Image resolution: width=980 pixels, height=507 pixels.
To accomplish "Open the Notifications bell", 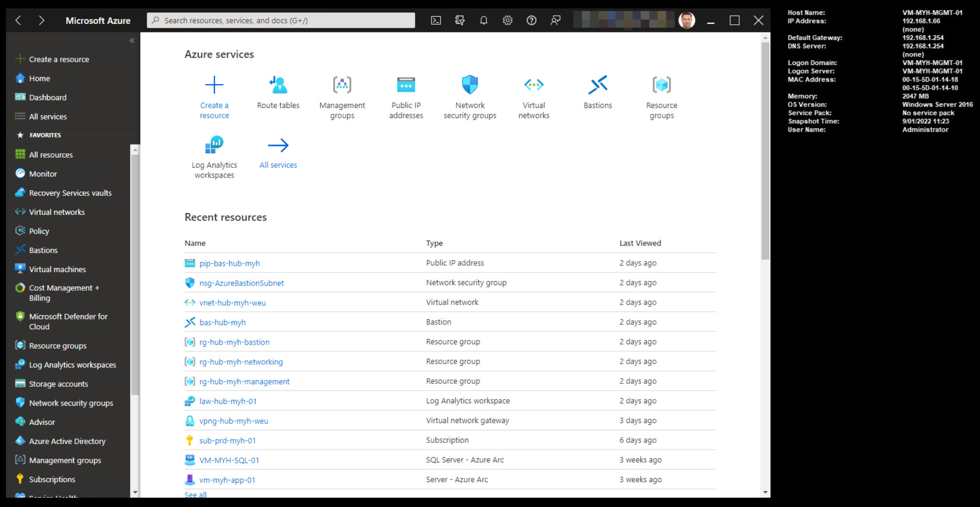I will point(484,20).
